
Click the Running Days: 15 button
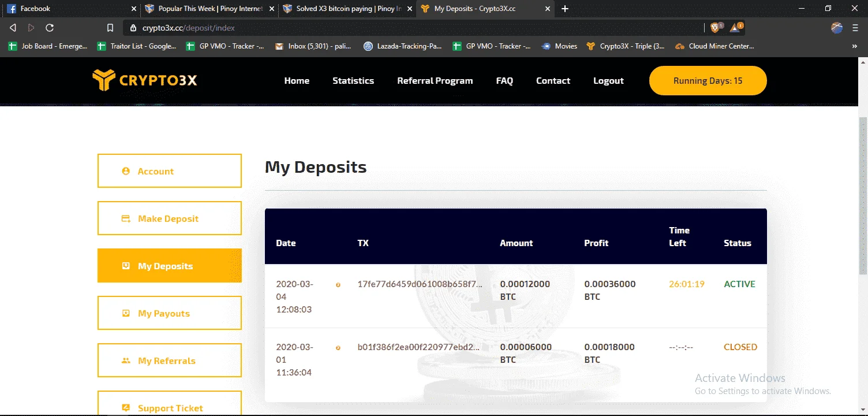[708, 81]
